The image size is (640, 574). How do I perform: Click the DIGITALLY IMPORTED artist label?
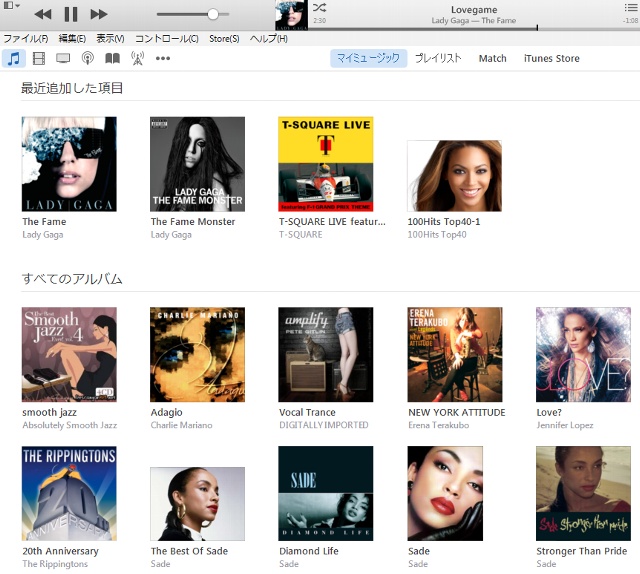pos(324,425)
